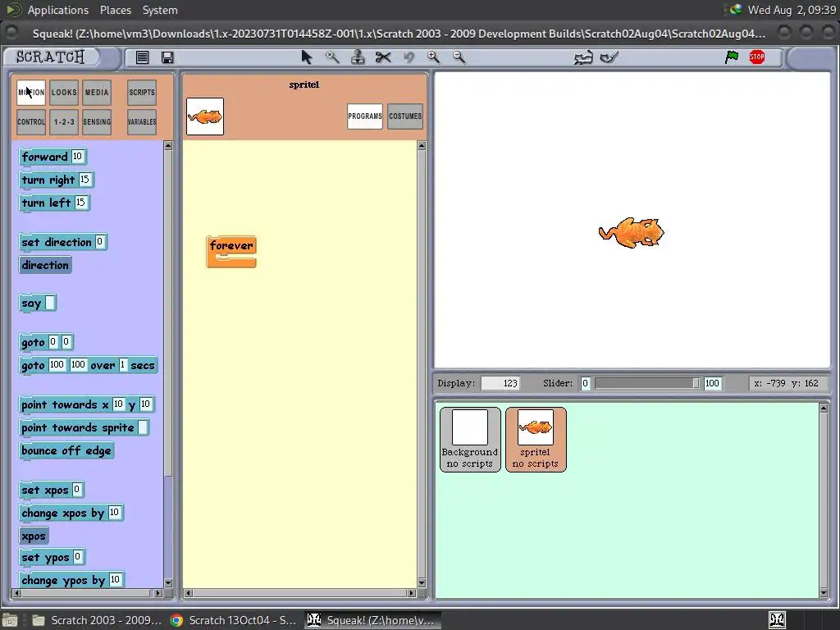Click the scripts area scroll up arrow
Viewport: 840px width, 630px height.
422,146
